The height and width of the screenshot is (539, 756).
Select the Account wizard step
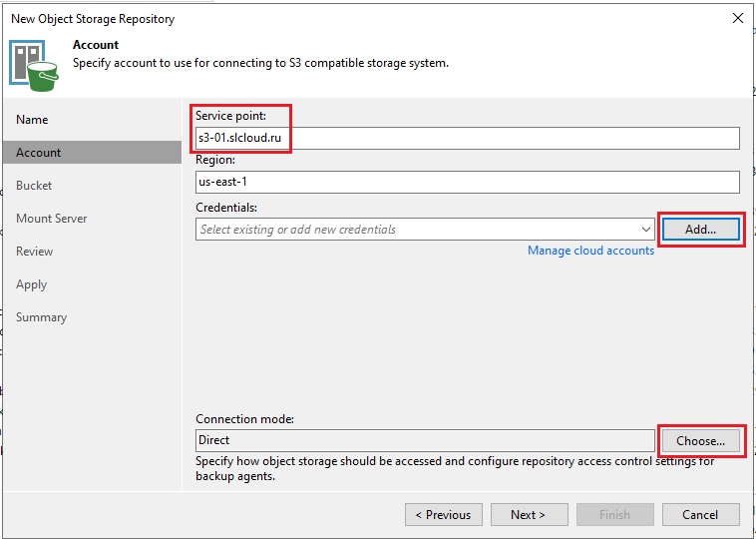coord(92,153)
